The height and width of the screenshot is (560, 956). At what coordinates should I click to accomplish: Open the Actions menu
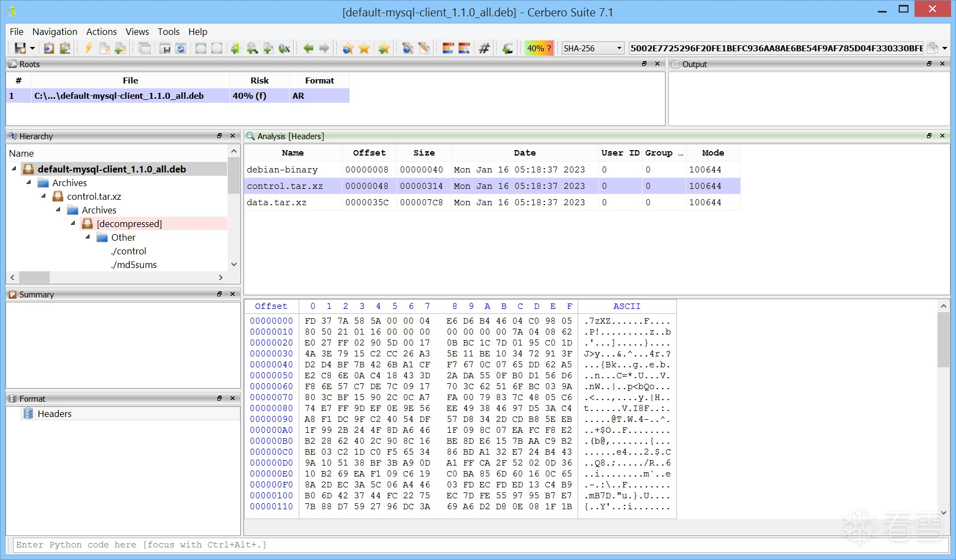tap(102, 32)
